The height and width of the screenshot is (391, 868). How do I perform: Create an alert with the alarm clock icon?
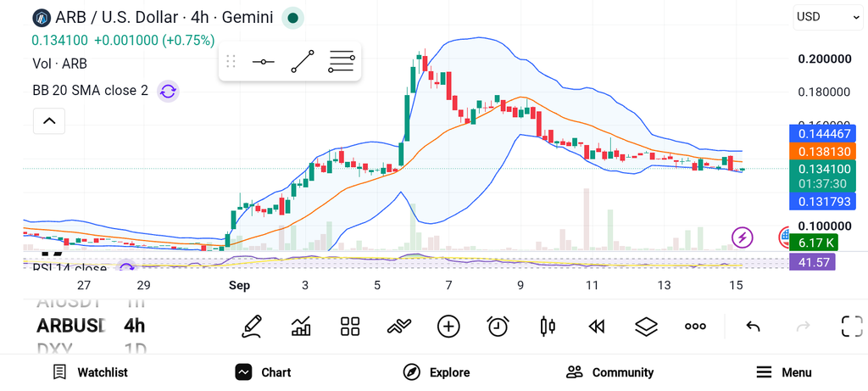pyautogui.click(x=498, y=327)
